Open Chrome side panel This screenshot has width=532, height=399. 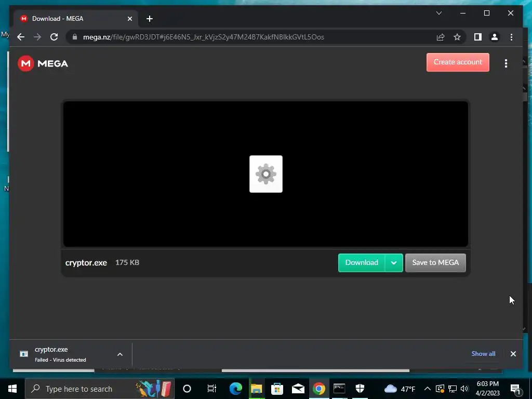coord(478,37)
